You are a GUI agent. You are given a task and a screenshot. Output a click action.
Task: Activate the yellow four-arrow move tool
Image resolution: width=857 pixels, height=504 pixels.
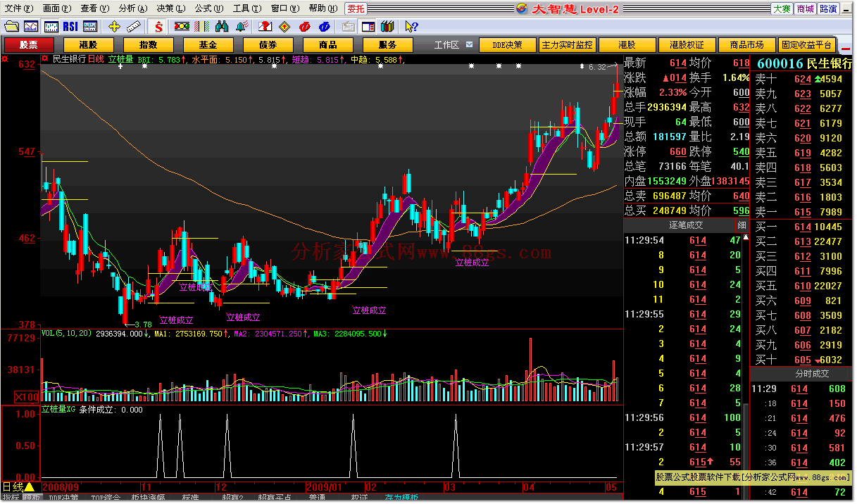tap(115, 27)
